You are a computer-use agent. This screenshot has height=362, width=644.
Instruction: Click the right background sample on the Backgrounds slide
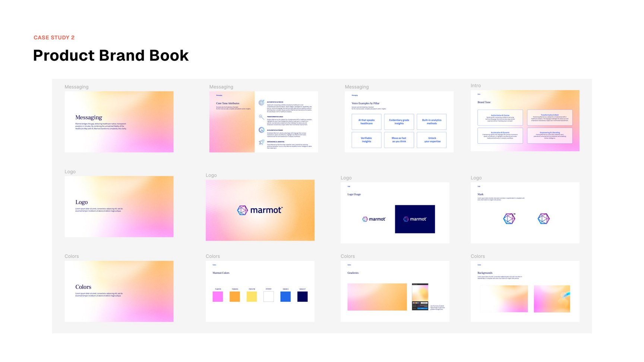click(x=552, y=299)
